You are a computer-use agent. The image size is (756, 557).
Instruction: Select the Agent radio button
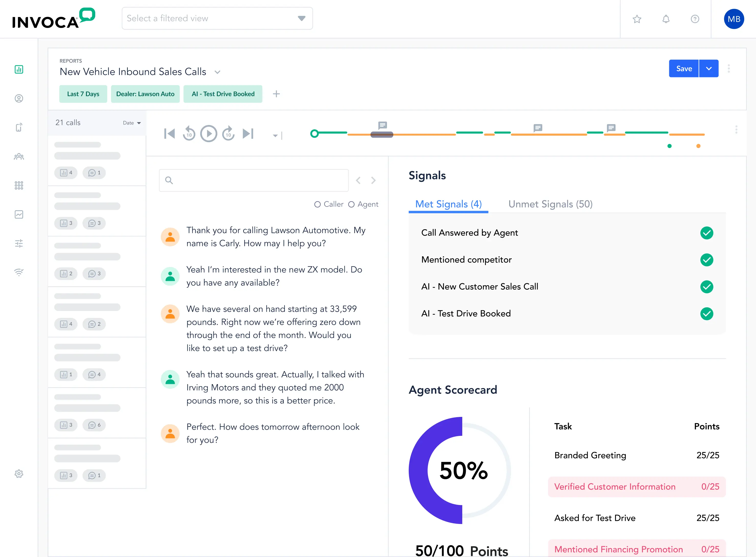352,204
